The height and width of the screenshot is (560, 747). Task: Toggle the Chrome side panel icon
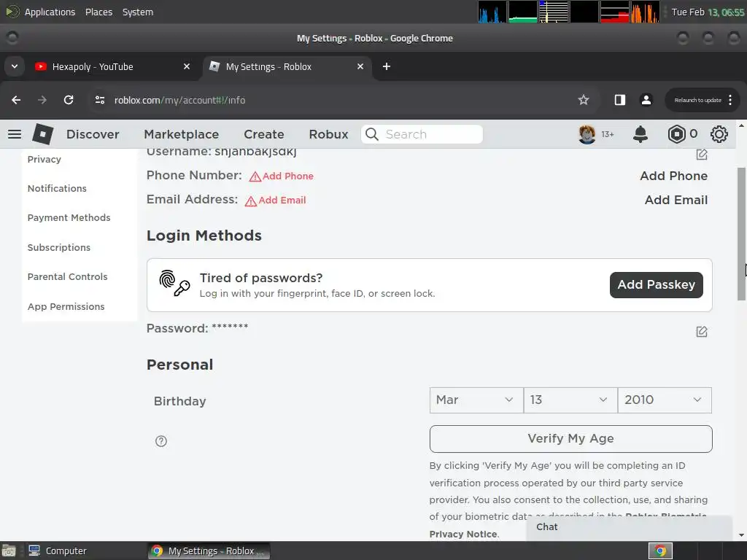pos(620,100)
